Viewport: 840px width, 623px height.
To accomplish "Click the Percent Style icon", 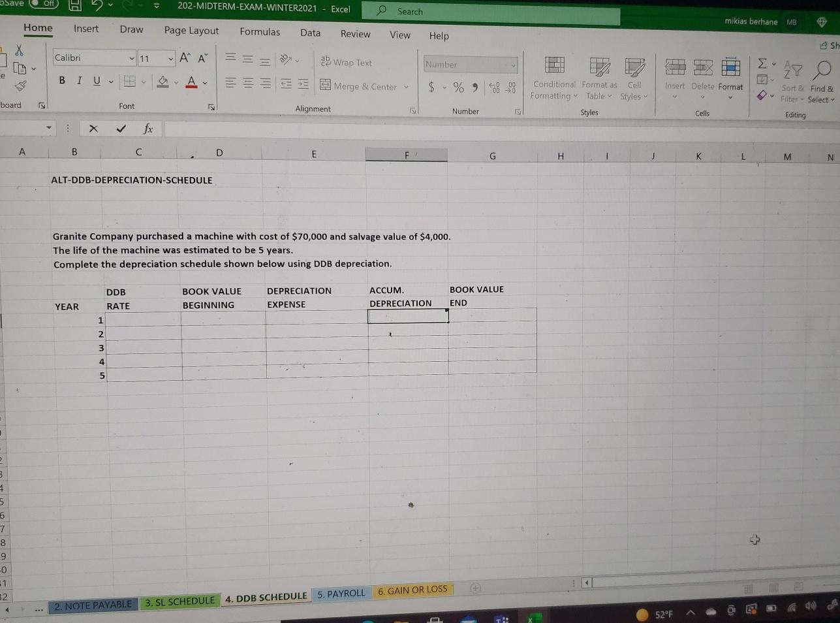I will [x=458, y=87].
